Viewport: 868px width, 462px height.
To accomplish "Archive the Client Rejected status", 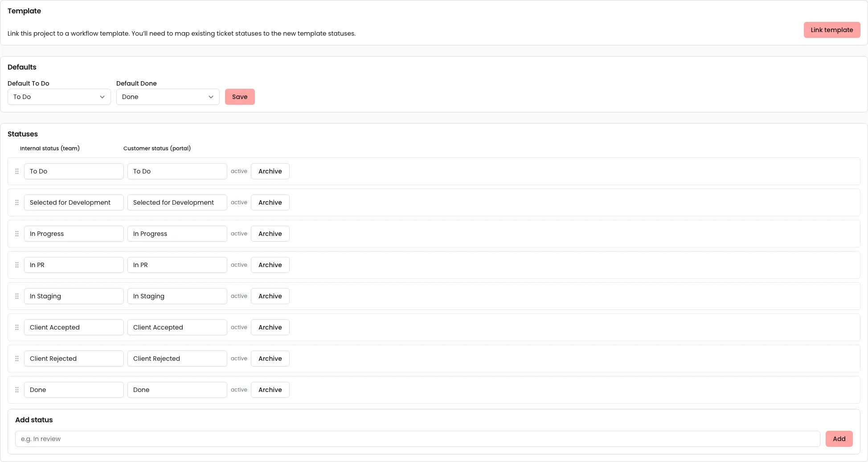I will tap(270, 358).
